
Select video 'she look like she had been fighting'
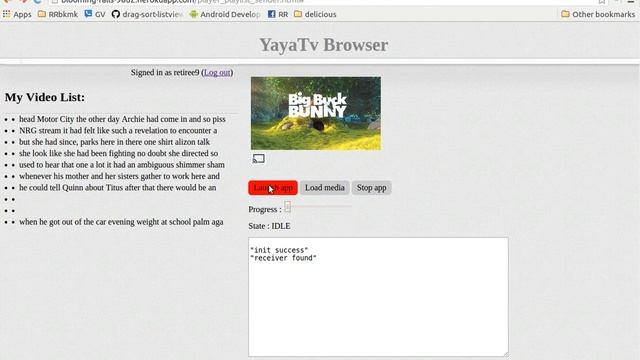(118, 153)
